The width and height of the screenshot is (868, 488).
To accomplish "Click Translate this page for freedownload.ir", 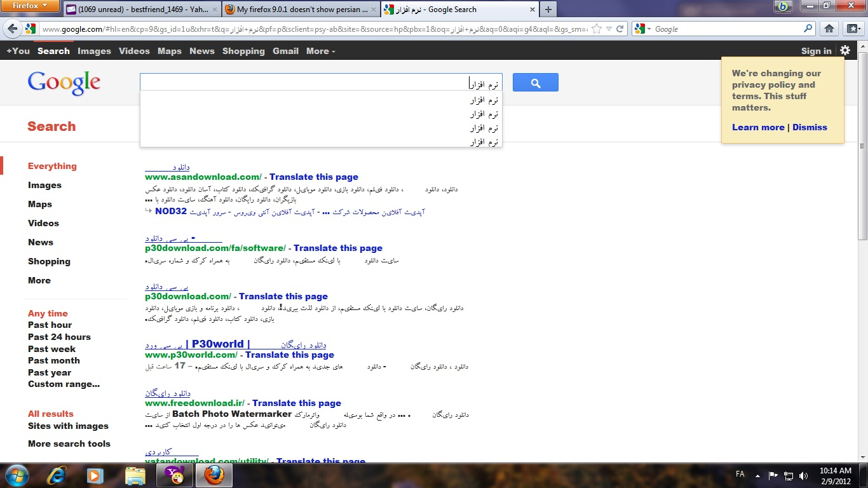I will coord(297,403).
